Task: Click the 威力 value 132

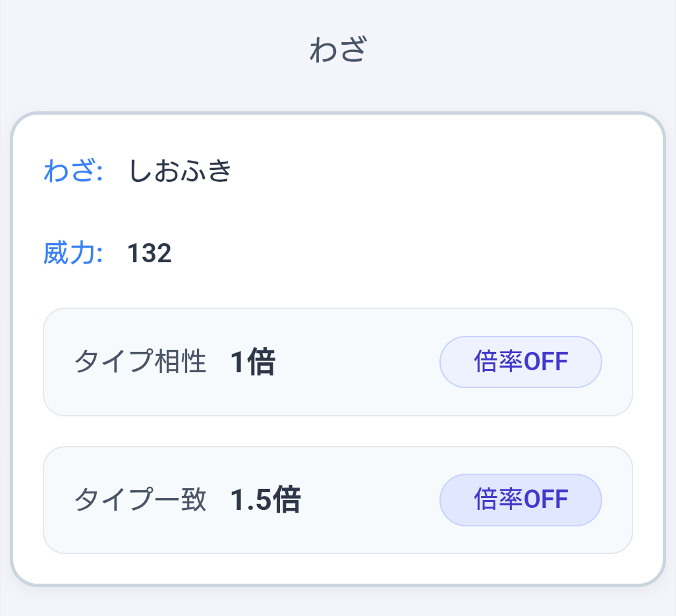Action: (148, 253)
